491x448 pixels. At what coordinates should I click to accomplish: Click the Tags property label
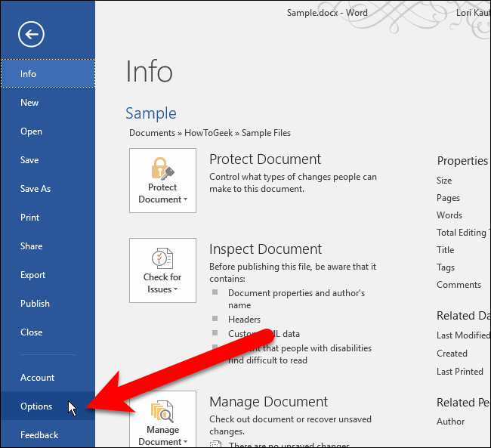[x=446, y=267]
